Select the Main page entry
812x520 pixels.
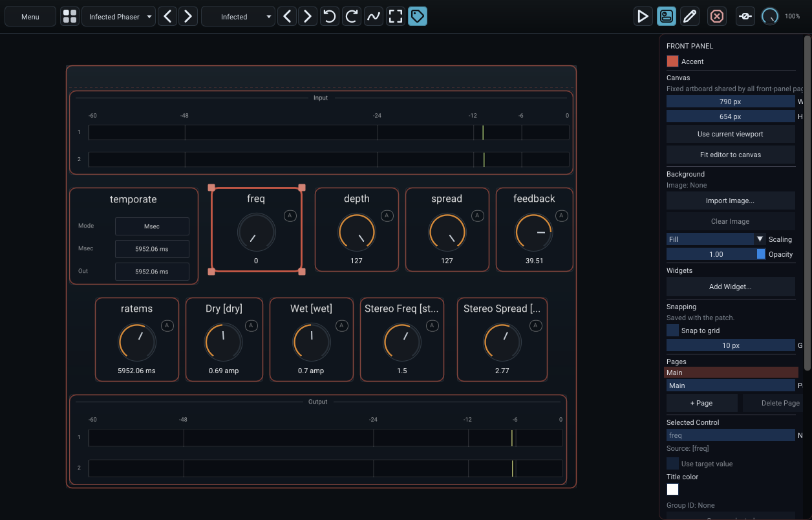point(731,373)
